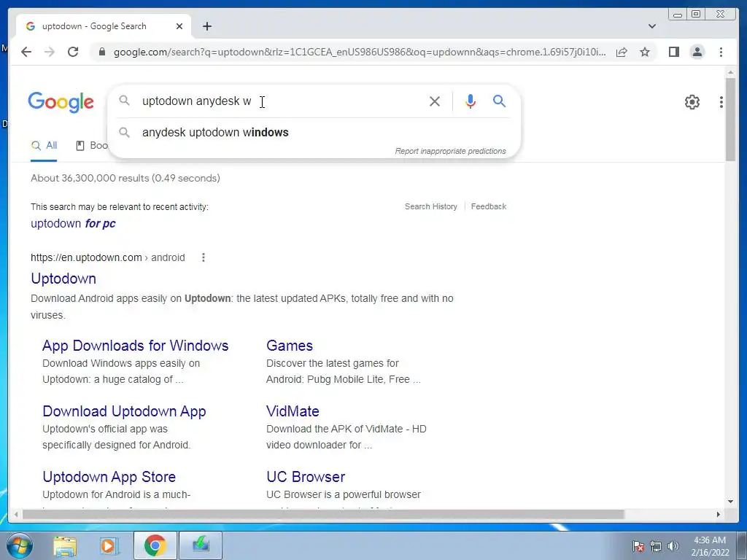The image size is (747, 560).
Task: Click the network tray icon
Action: 656,545
